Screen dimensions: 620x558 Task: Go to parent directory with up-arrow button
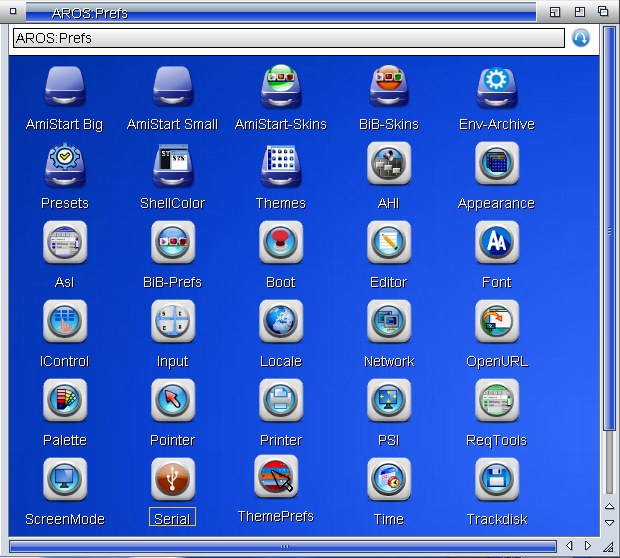pos(581,38)
